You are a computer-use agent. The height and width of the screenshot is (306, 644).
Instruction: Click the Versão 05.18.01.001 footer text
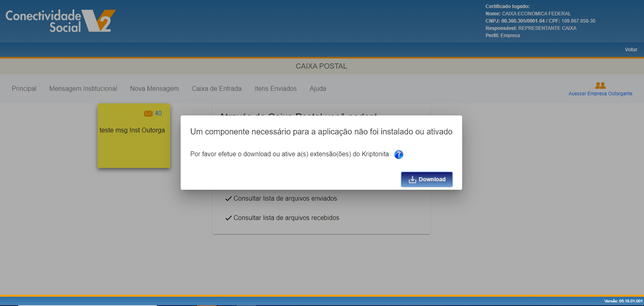623,301
